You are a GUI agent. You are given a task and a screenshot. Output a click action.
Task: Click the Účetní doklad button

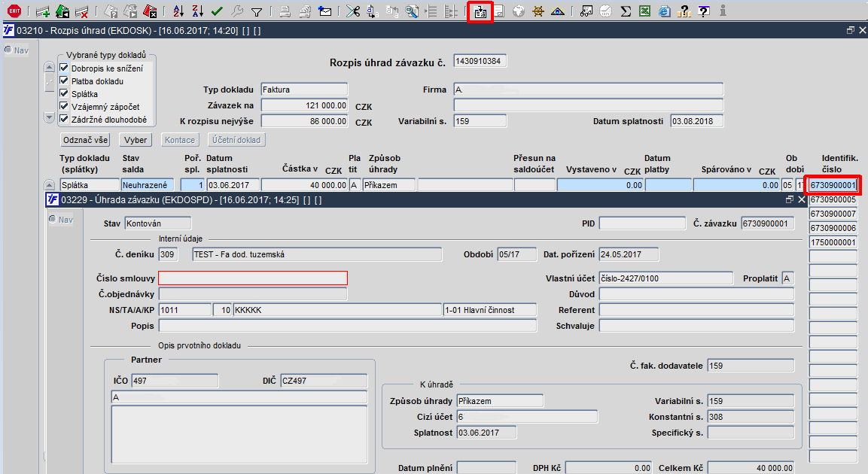click(236, 140)
